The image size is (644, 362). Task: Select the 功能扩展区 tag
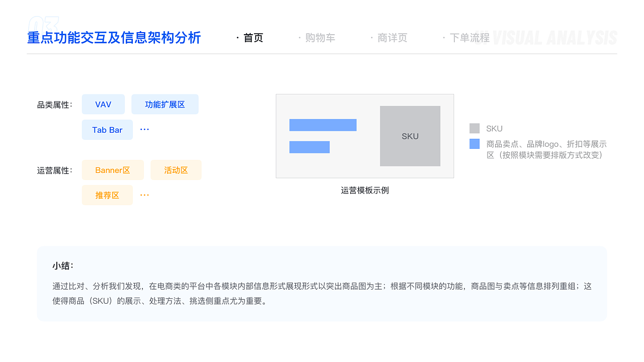(165, 104)
